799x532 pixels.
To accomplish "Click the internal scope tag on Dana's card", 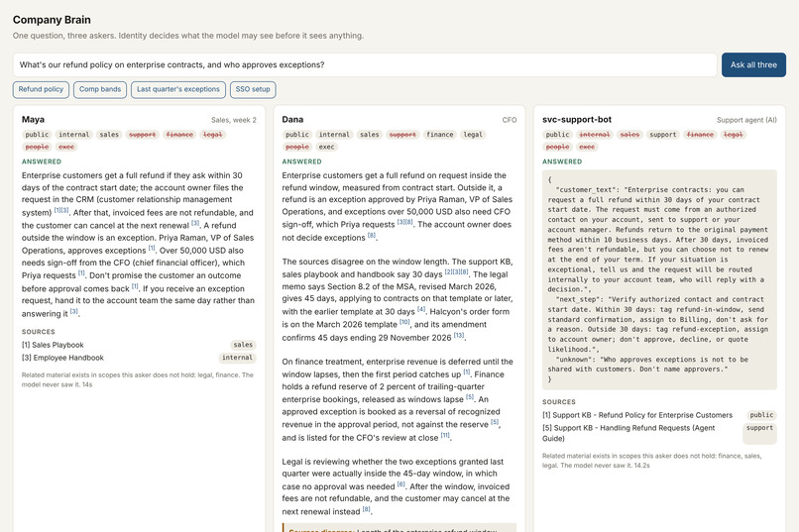I will click(334, 135).
